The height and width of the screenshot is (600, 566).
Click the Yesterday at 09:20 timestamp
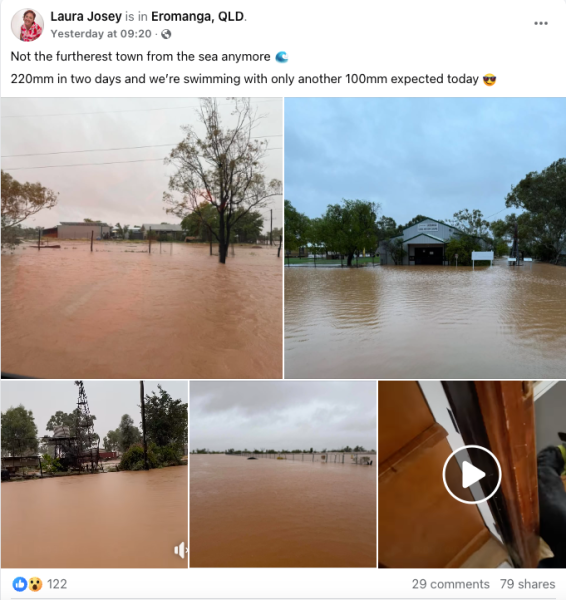click(101, 34)
